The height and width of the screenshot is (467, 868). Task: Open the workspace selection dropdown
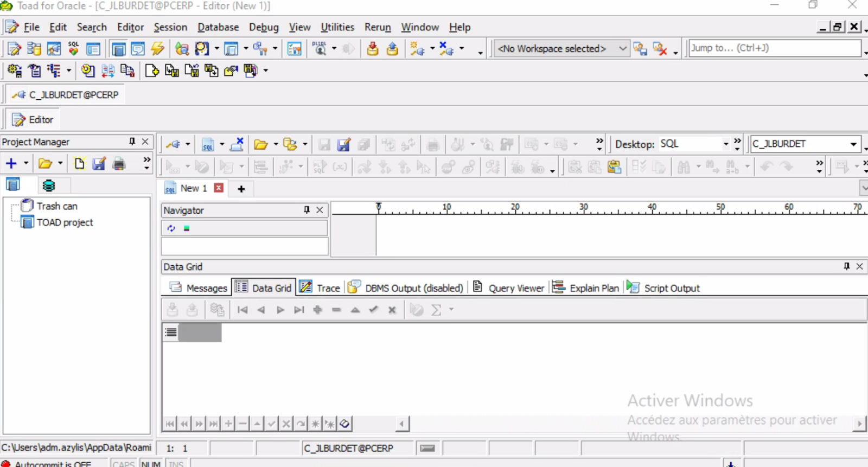623,49
